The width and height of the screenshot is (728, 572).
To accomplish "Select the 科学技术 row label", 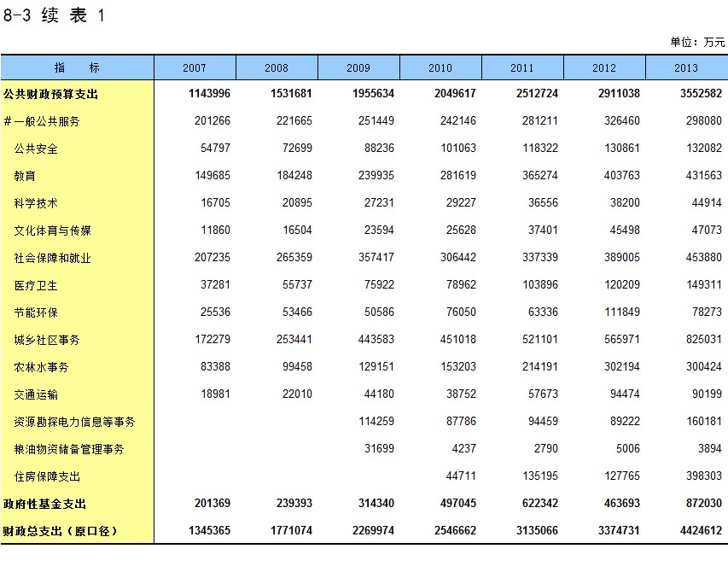I will click(36, 203).
